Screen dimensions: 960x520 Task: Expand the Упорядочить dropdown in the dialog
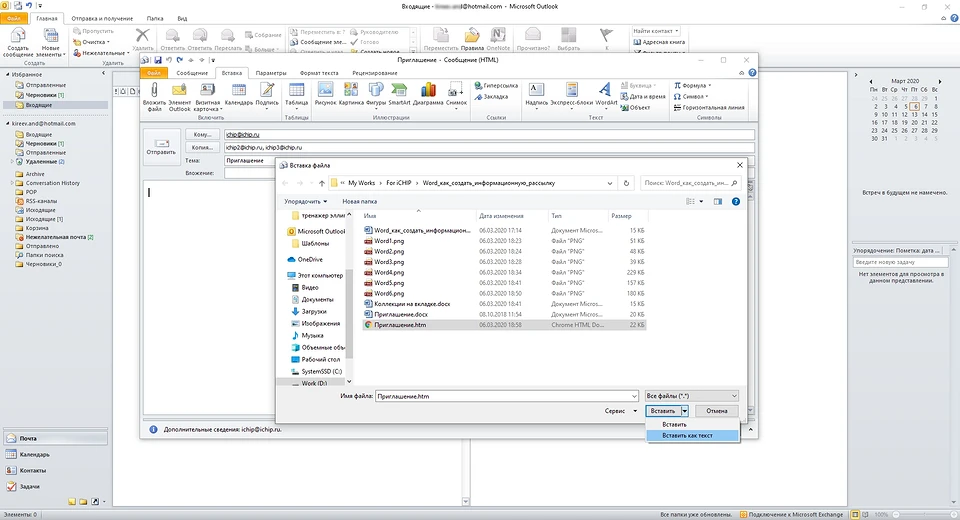pyautogui.click(x=305, y=201)
